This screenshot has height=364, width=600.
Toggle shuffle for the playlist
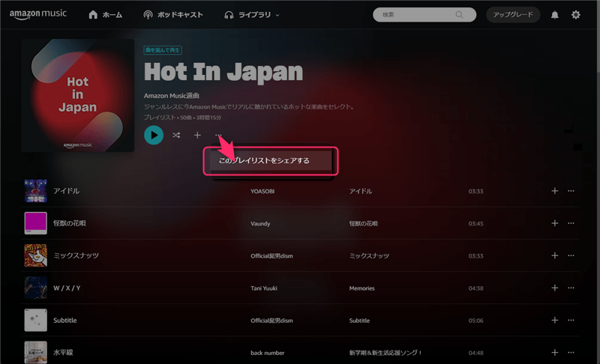(176, 136)
